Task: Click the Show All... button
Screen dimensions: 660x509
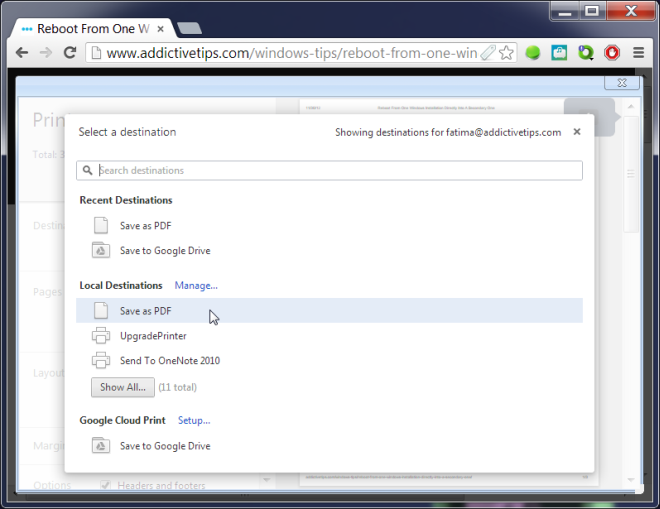Action: [123, 387]
